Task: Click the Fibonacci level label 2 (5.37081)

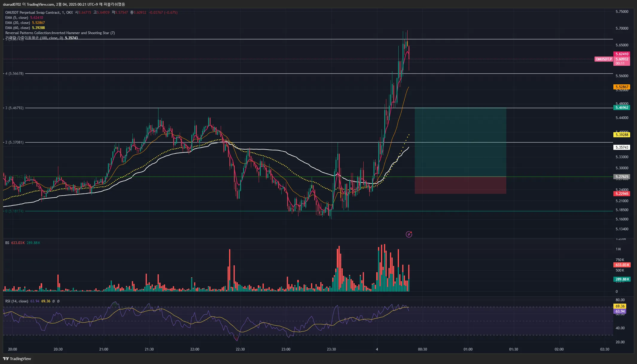Action: [14, 142]
